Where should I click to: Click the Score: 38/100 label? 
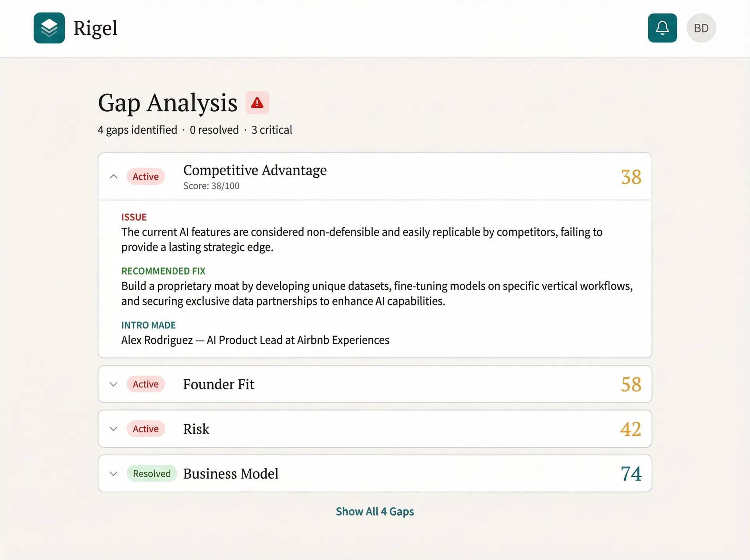[211, 185]
